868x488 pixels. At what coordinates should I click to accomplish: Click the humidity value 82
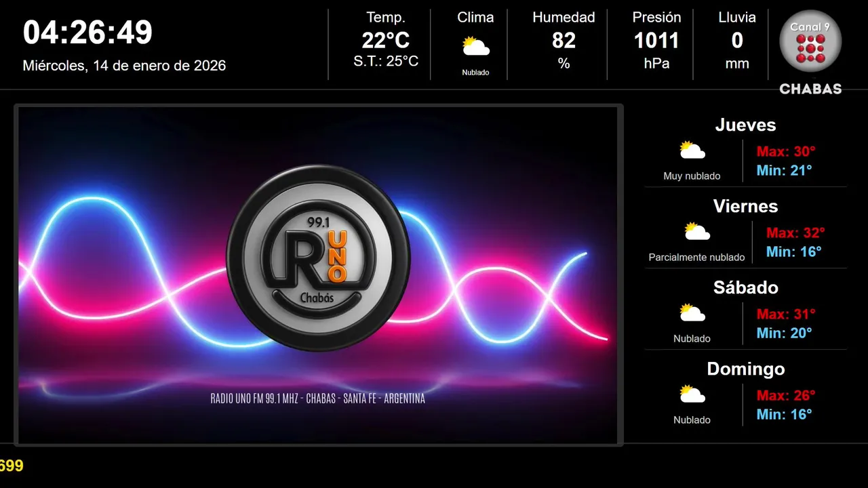pyautogui.click(x=564, y=41)
